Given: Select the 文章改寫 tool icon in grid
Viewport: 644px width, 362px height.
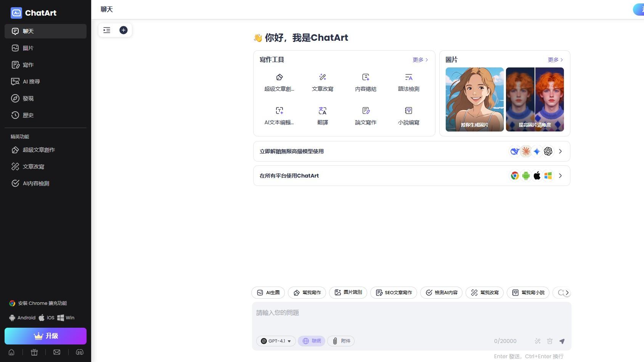Looking at the screenshot, I should pos(323,77).
